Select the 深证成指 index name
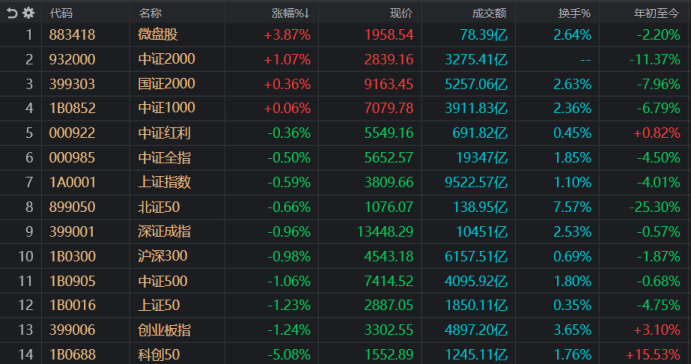Screen dimensions: 692x364 [x=164, y=232]
